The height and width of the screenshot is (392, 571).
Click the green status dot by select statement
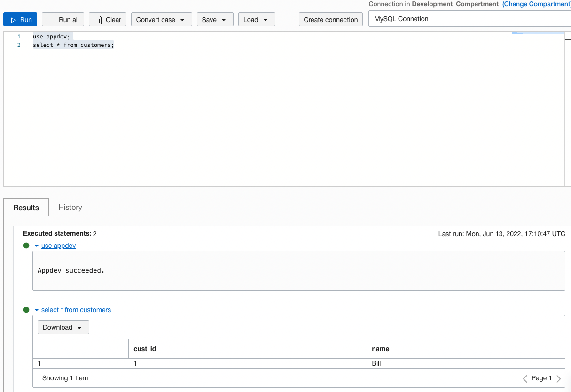coord(26,309)
